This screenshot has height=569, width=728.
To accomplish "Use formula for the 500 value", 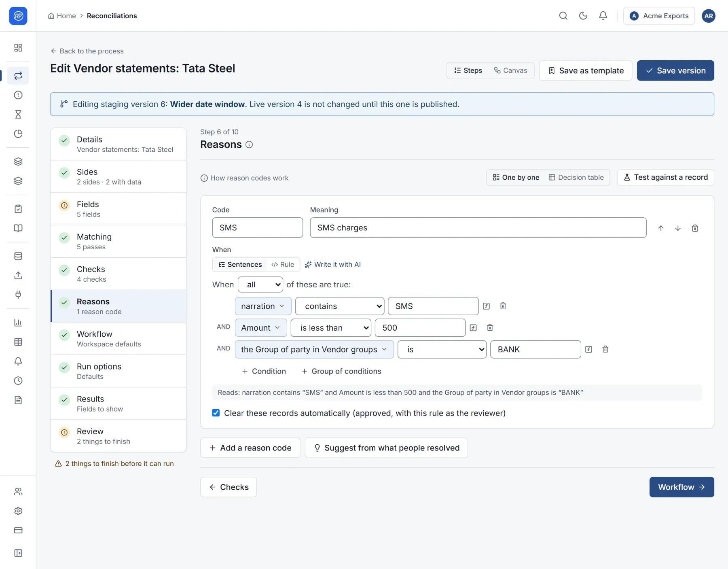I will 473,328.
